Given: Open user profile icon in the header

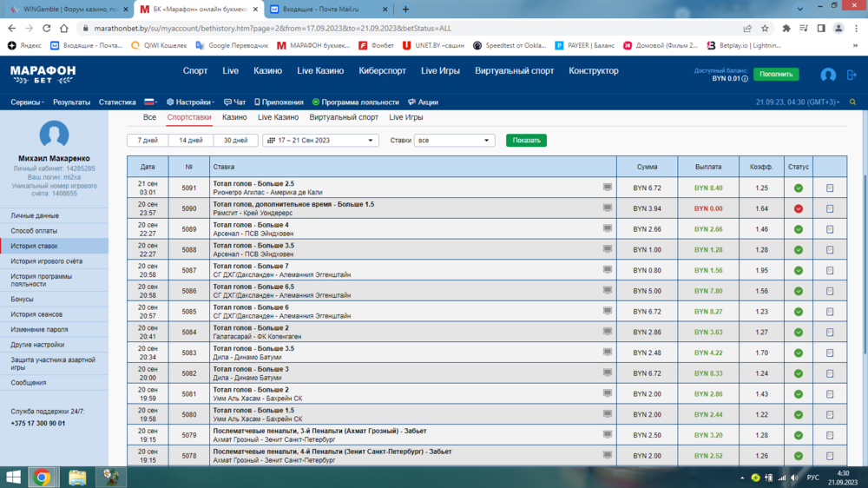Looking at the screenshot, I should [x=828, y=76].
